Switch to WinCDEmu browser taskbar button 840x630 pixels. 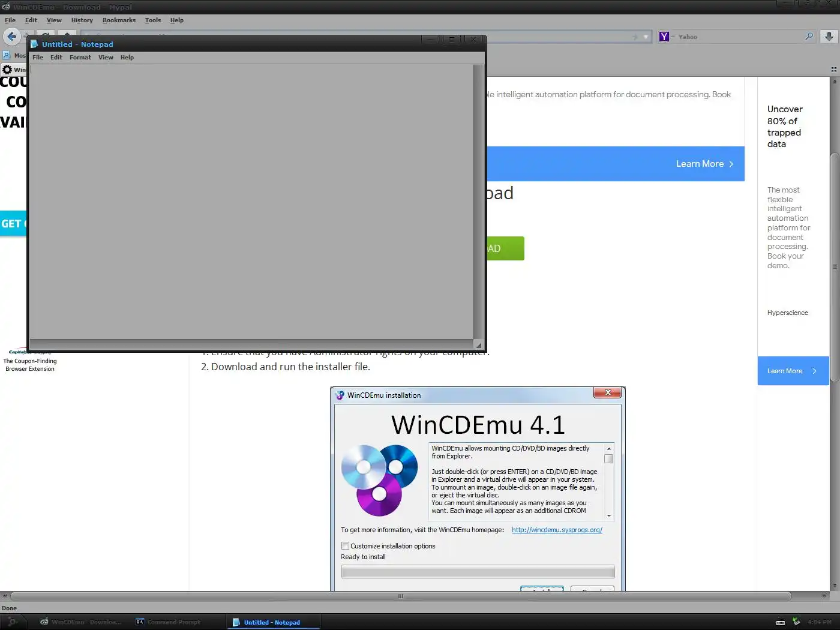coord(81,622)
